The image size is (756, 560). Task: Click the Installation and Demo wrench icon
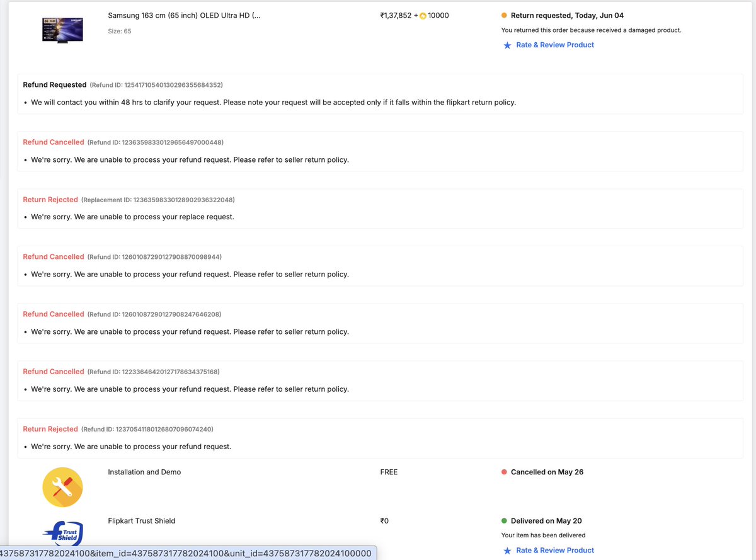[62, 487]
